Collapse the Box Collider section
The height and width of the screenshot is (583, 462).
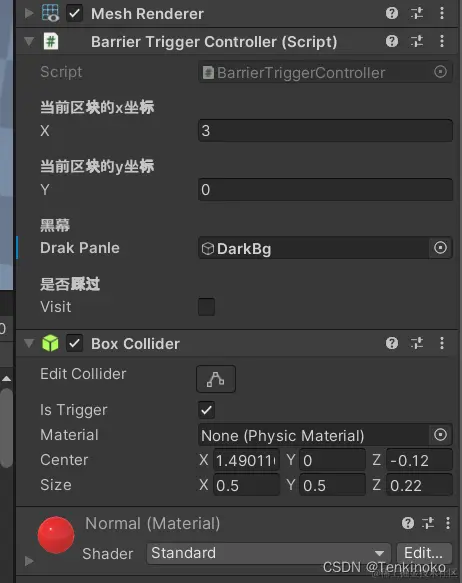point(29,343)
